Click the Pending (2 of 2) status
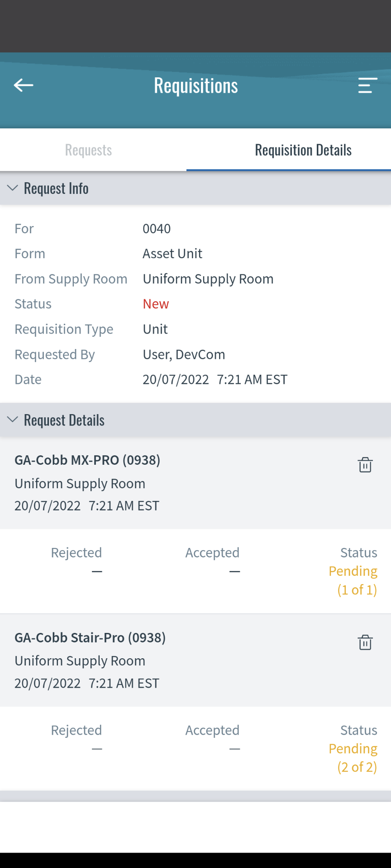This screenshot has height=868, width=391. coord(353,758)
